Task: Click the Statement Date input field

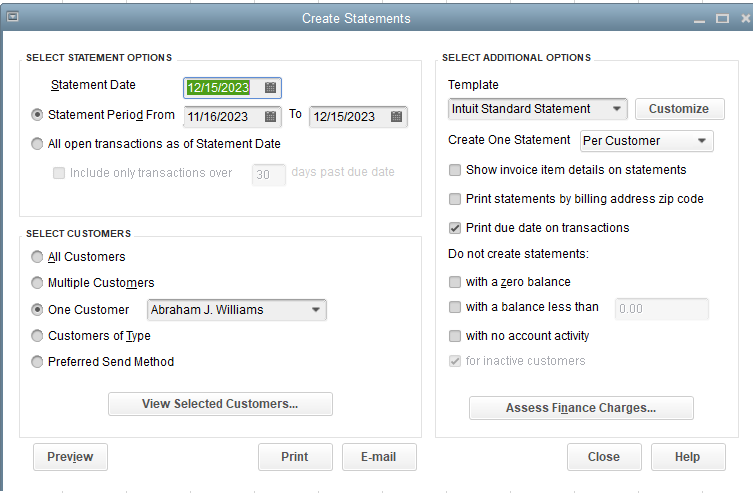Action: pos(220,87)
